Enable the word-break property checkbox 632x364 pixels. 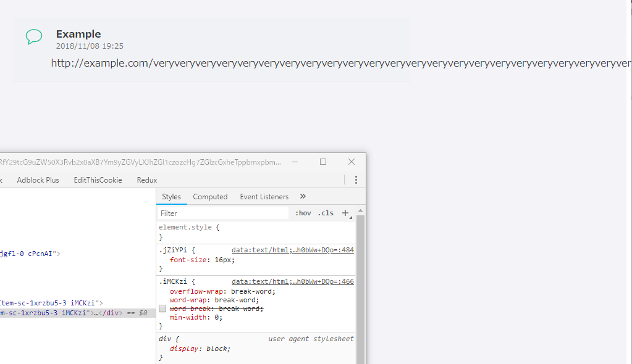(x=162, y=308)
